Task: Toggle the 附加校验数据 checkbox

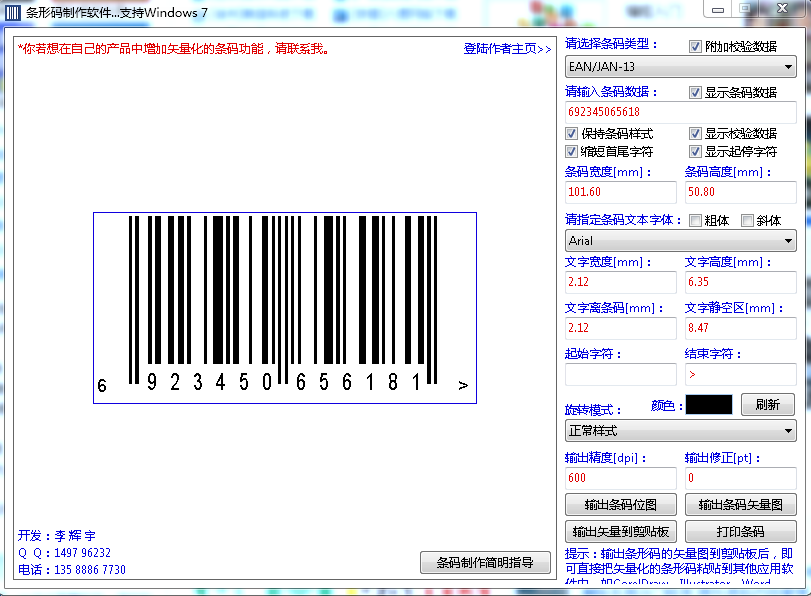Action: point(696,46)
